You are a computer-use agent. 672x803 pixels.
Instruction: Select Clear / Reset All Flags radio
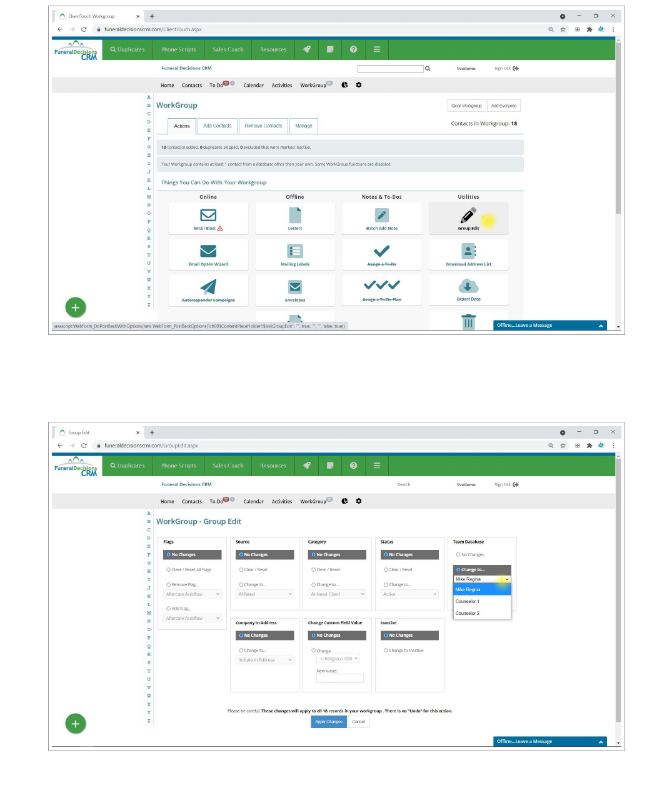point(169,570)
